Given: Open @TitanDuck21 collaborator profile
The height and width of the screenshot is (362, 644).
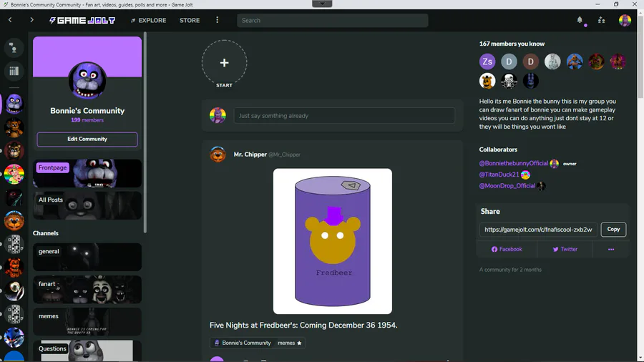Looking at the screenshot, I should pos(499,175).
